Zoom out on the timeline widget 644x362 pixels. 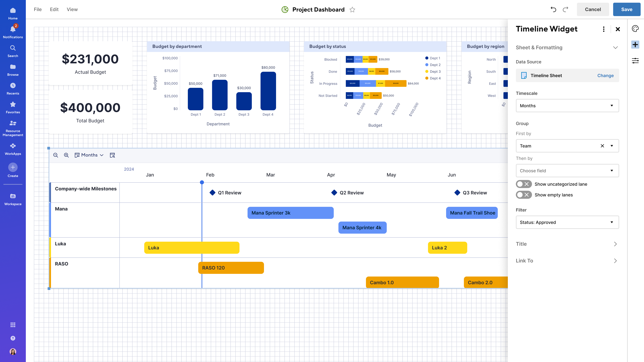point(56,155)
